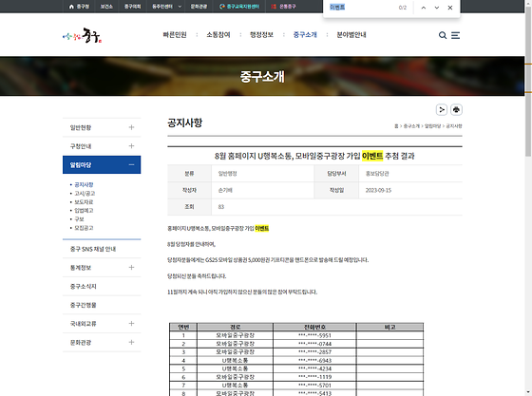
Task: Select 모집공고 in sidebar submenu
Action: tap(84, 228)
